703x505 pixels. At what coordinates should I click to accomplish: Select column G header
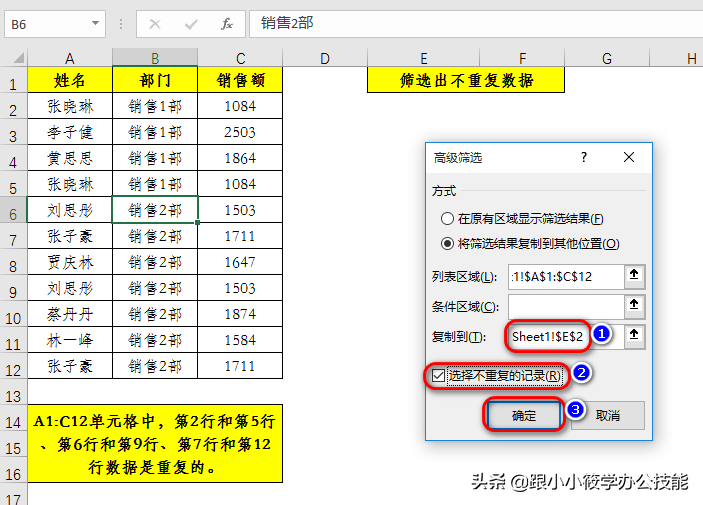[x=607, y=58]
